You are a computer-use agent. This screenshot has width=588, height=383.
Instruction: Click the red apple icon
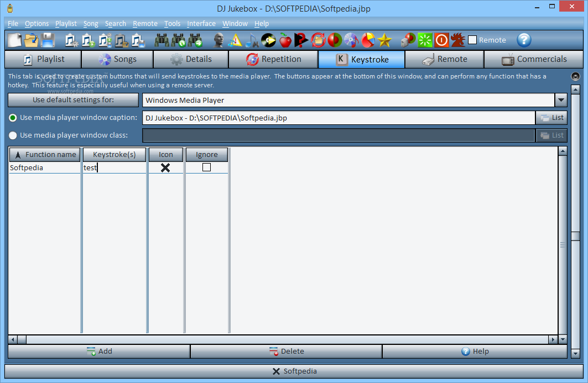(285, 40)
